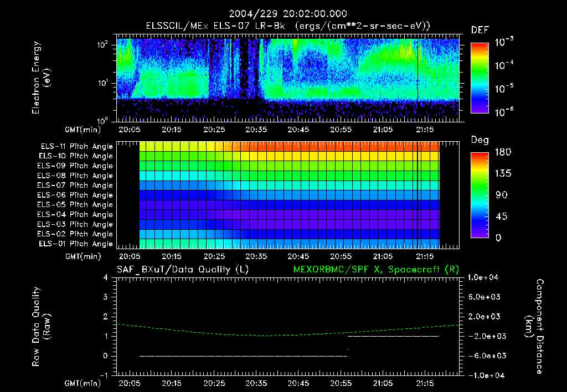Viewport: 567px width, 392px height.
Task: Click the 90 value on the Deg scale
Action: point(502,195)
